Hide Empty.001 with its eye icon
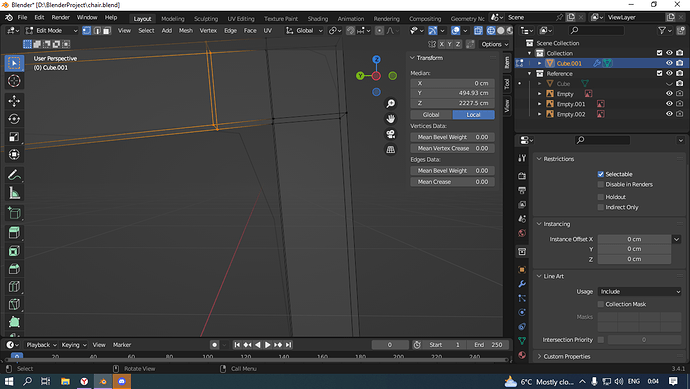690x389 pixels. (669, 104)
